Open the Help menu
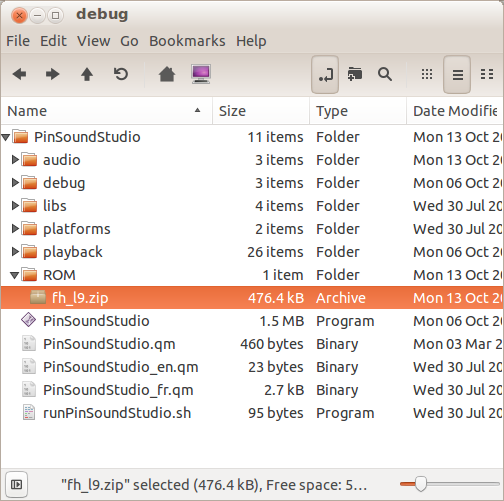The image size is (504, 501). tap(251, 41)
